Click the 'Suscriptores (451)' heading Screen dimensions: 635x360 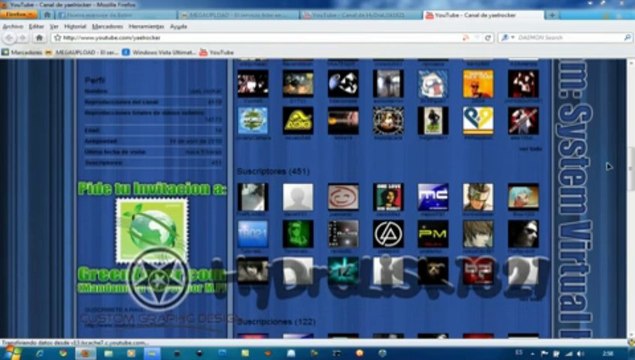(273, 171)
